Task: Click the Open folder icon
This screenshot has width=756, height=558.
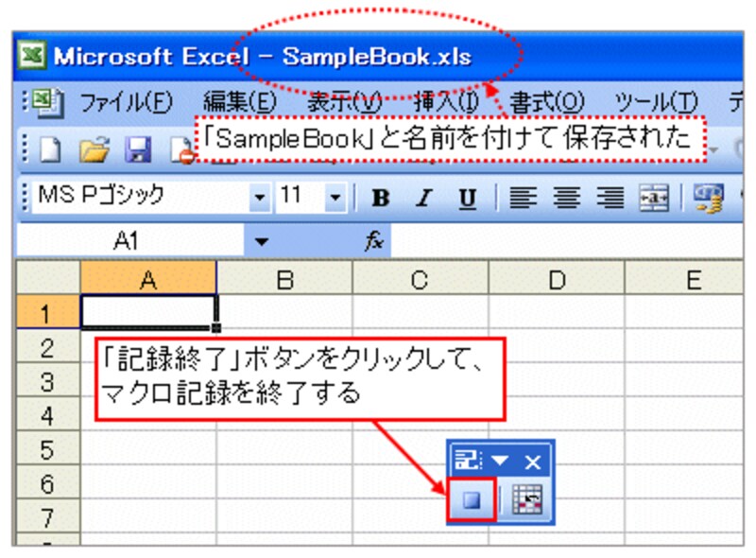Action: [94, 149]
